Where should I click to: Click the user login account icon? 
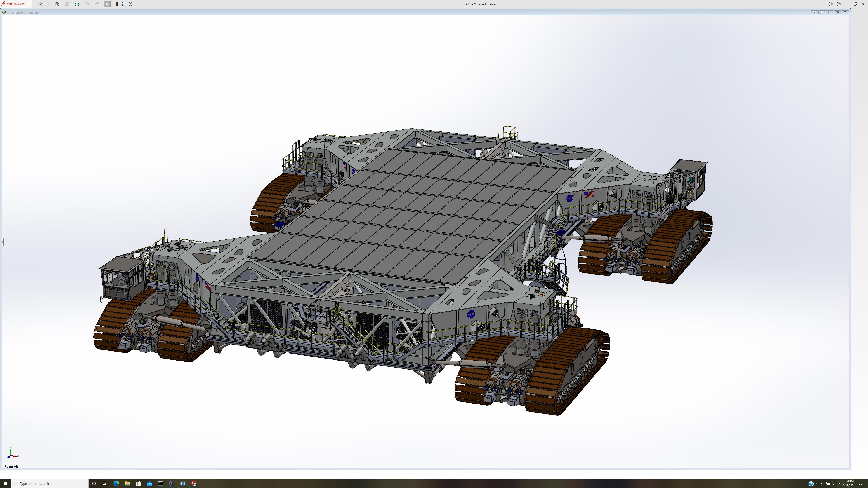click(x=831, y=4)
